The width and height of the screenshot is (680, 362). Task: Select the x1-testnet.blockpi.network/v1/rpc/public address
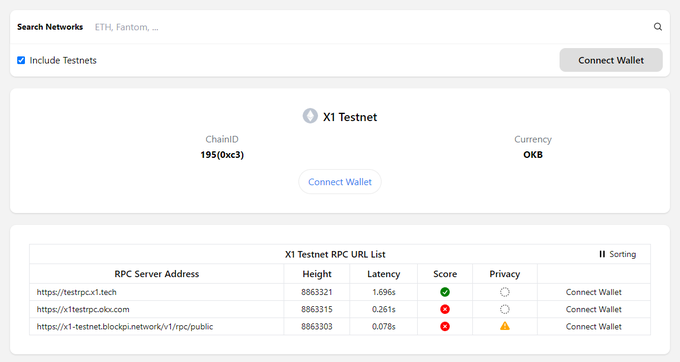pos(124,326)
